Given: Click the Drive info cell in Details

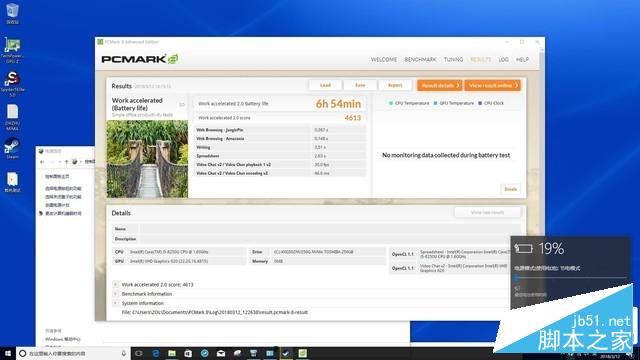Looking at the screenshot, I should pos(318,252).
